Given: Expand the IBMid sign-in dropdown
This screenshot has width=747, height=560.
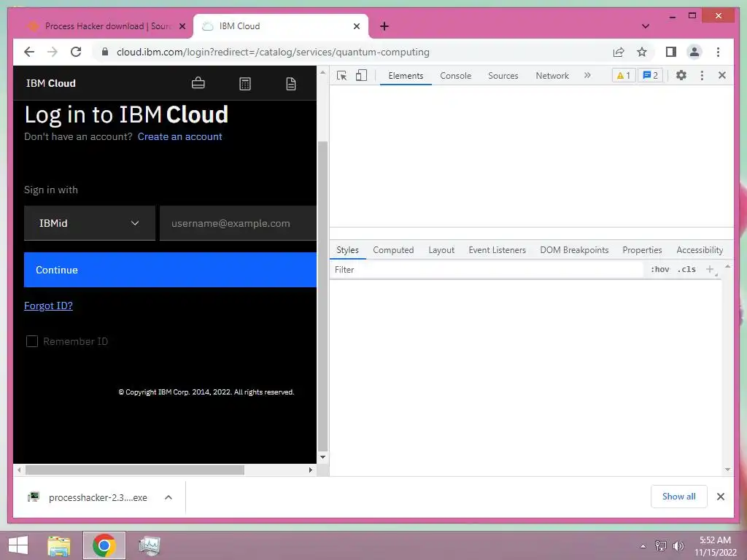Looking at the screenshot, I should [x=90, y=223].
